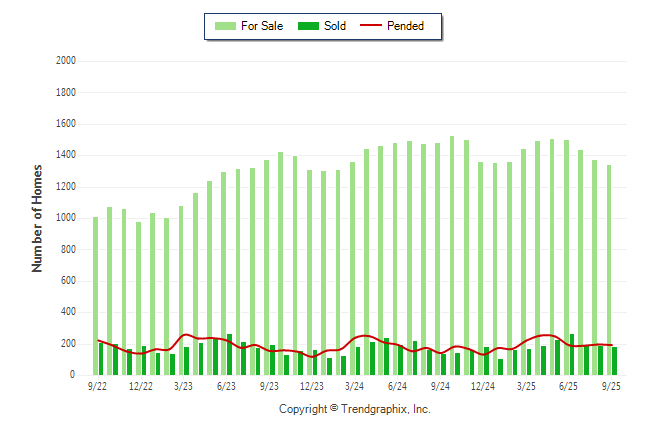This screenshot has height=434, width=646.
Task: Click the Number of Homes axis title
Action: 38,218
